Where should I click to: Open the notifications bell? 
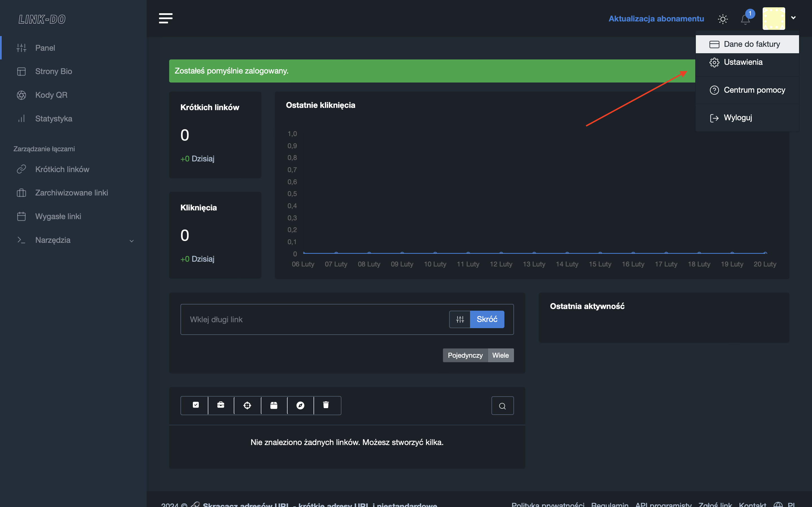point(745,19)
